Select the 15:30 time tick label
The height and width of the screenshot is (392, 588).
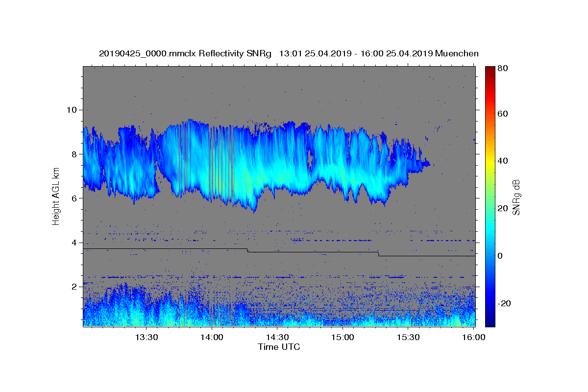tap(408, 337)
